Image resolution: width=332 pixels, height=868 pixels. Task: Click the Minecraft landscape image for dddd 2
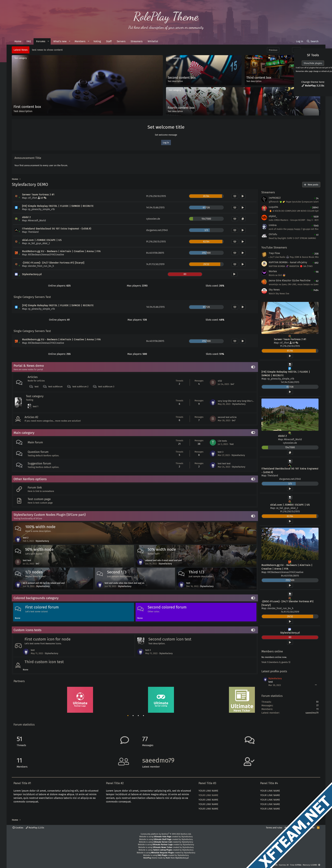click(290, 414)
